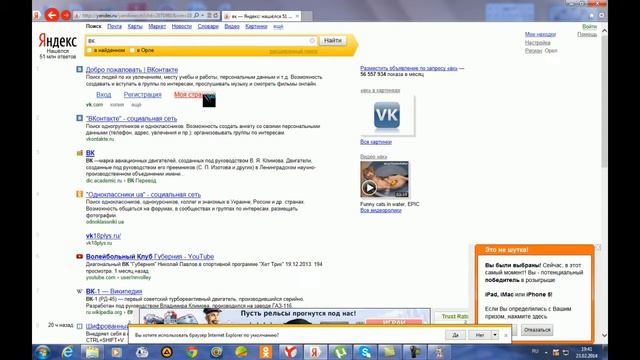Click Да in default browser prompt
Image resolution: width=640 pixels, height=360 pixels.
click(x=455, y=335)
